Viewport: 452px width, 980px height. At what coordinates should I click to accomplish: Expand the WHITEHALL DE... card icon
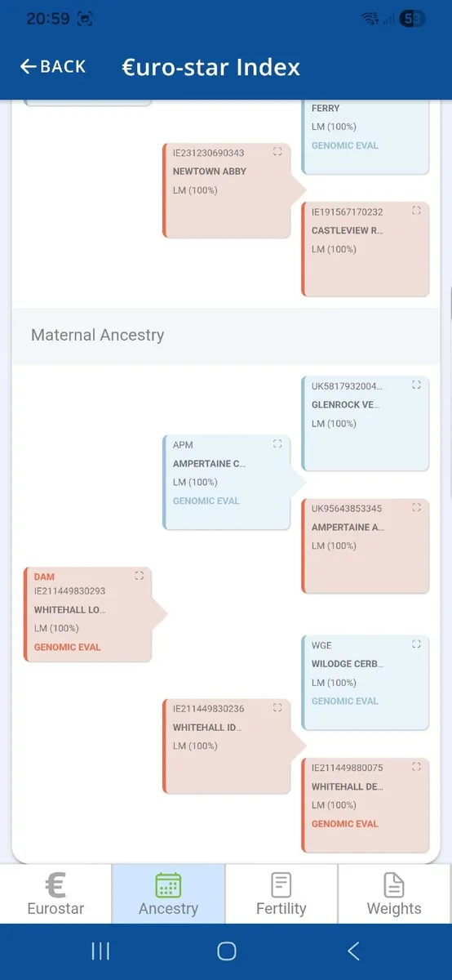click(416, 767)
